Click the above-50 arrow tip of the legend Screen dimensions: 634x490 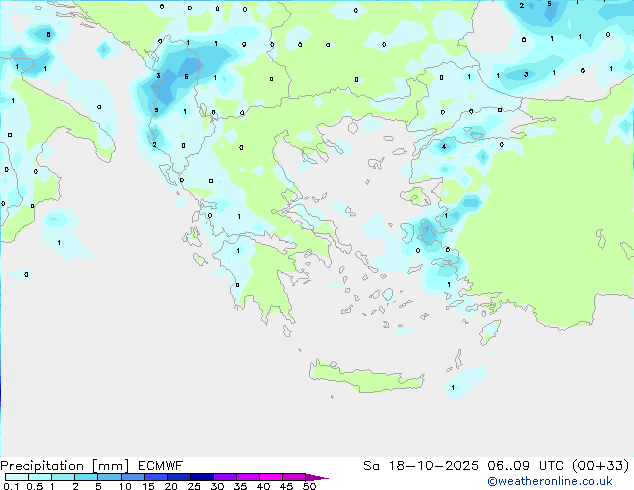[317, 477]
